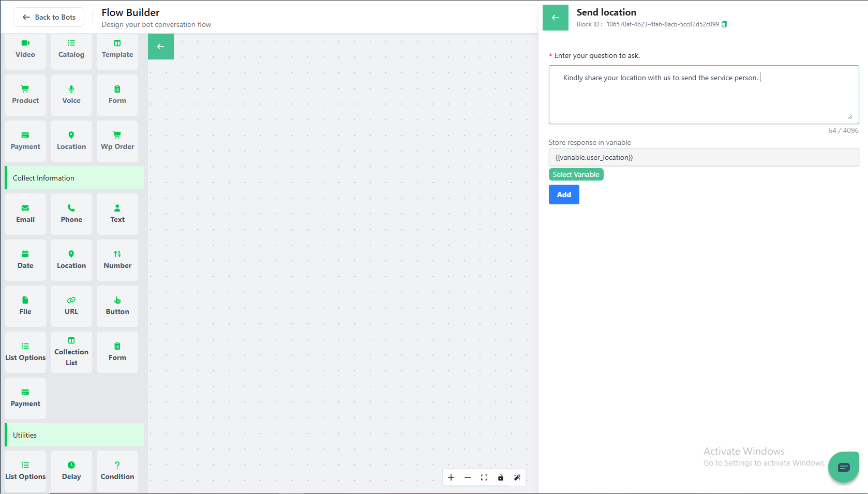This screenshot has width=868, height=494.
Task: Zoom in on the canvas
Action: 451,477
